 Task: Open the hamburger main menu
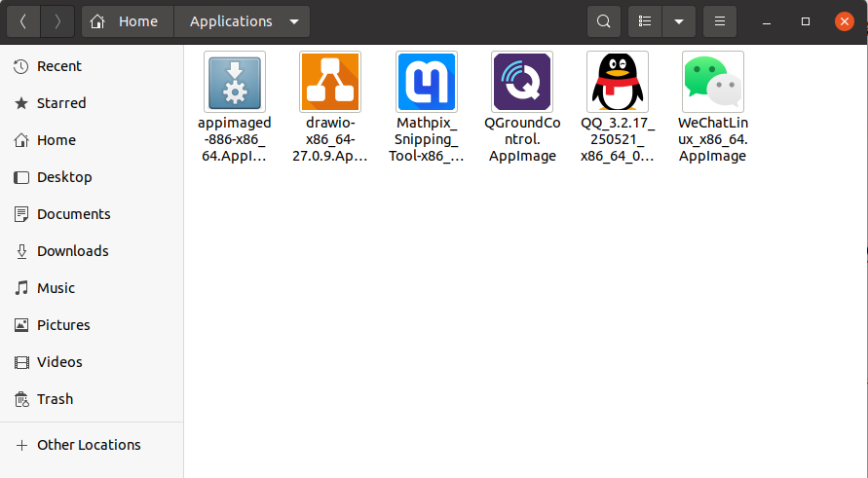720,21
